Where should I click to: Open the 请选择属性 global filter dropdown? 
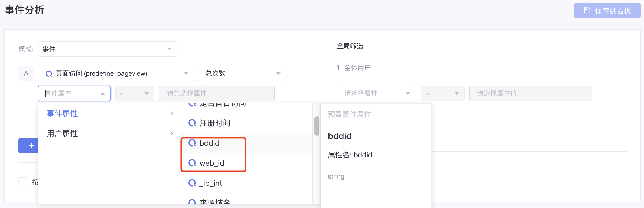(x=376, y=93)
